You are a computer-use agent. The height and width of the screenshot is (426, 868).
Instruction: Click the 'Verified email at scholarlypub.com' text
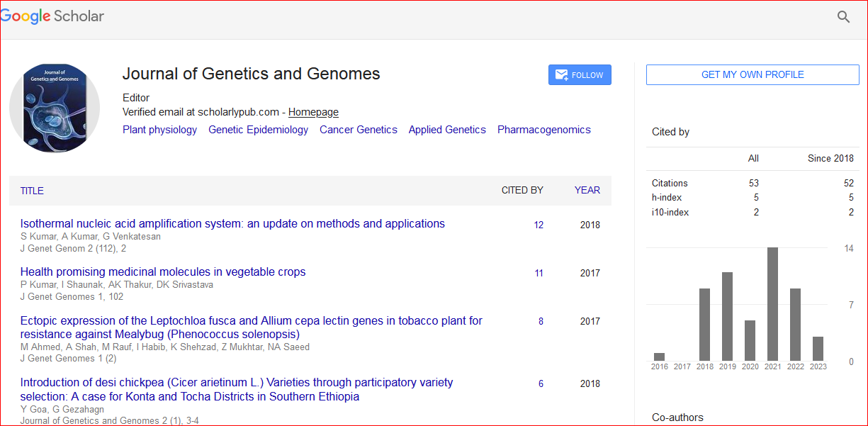202,112
